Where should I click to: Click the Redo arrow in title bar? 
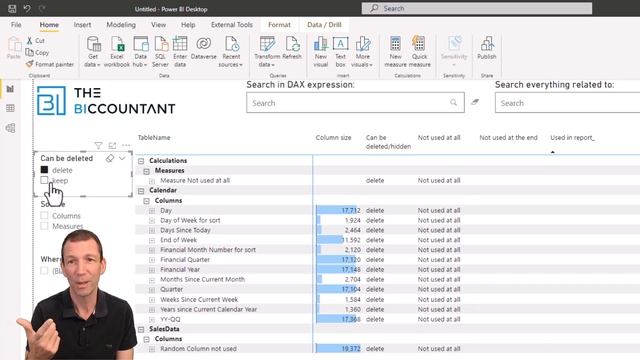point(42,9)
